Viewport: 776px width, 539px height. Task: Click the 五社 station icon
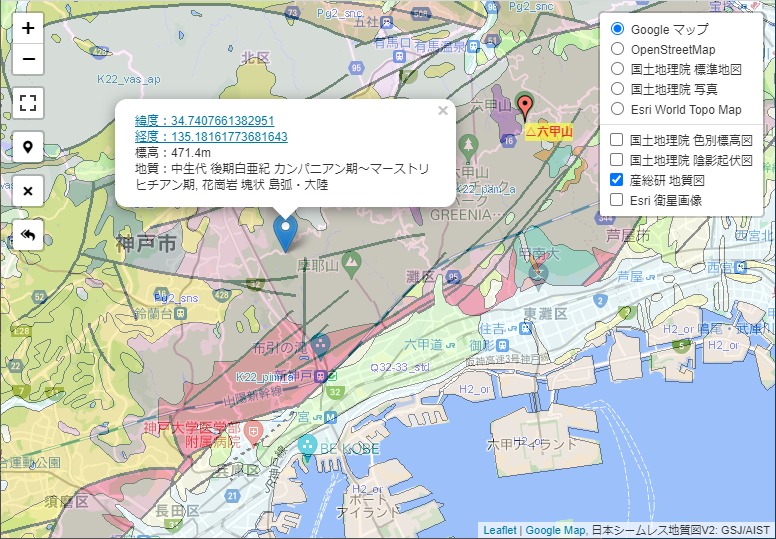[x=387, y=22]
